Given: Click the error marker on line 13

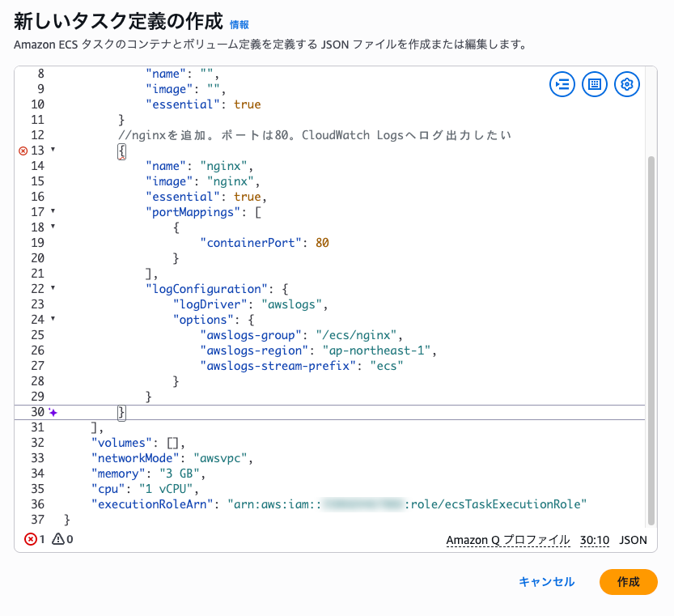Looking at the screenshot, I should point(23,151).
